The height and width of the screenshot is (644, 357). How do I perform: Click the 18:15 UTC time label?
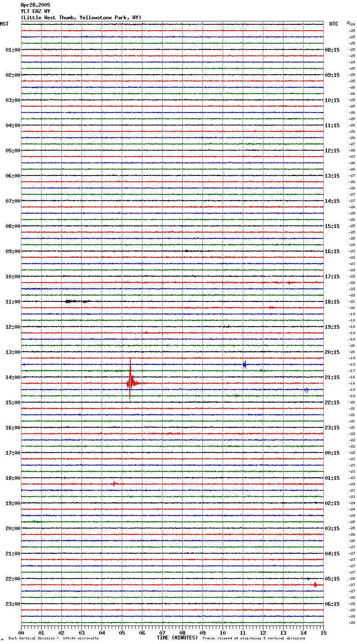tap(332, 302)
